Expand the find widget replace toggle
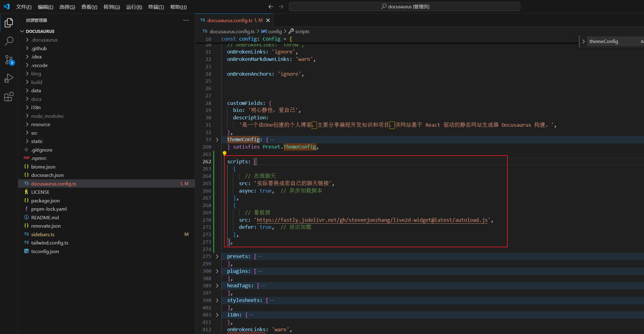The height and width of the screenshot is (334, 644). pyautogui.click(x=583, y=42)
